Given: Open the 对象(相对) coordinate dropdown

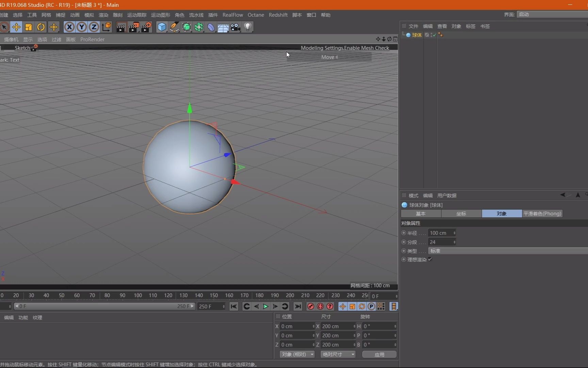Looking at the screenshot, I should [x=296, y=354].
